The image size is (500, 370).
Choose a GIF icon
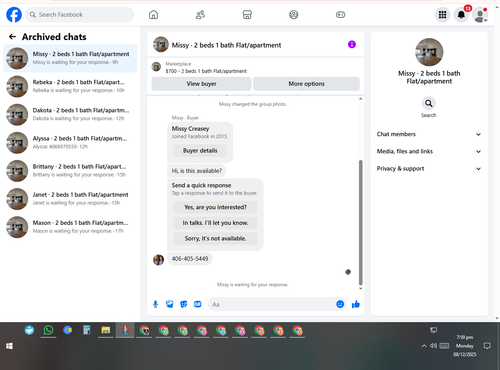(198, 304)
